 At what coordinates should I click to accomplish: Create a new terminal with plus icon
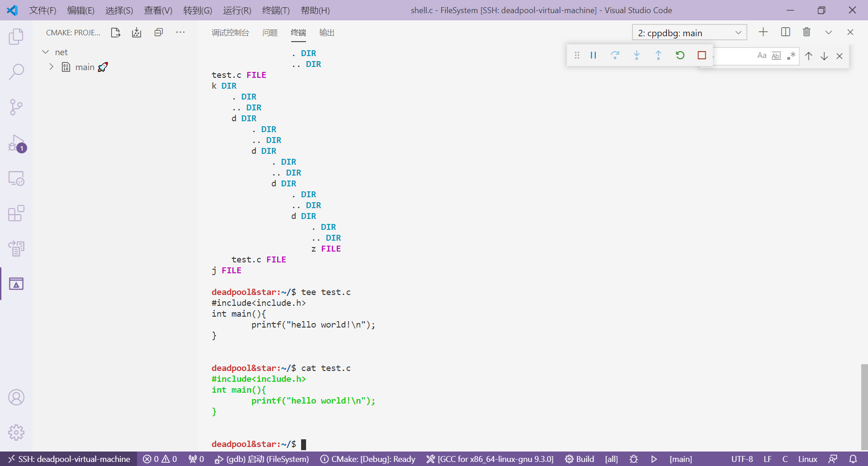763,32
